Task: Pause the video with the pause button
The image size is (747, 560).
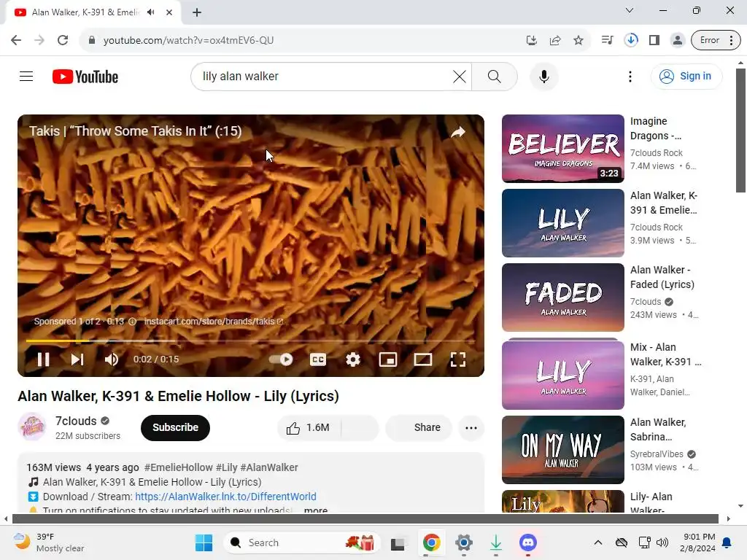Action: pyautogui.click(x=43, y=359)
